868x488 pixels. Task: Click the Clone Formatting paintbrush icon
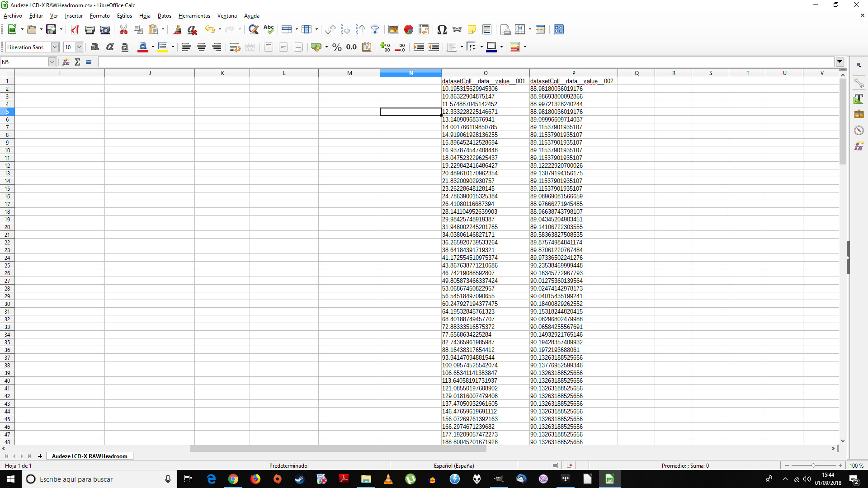(x=177, y=30)
